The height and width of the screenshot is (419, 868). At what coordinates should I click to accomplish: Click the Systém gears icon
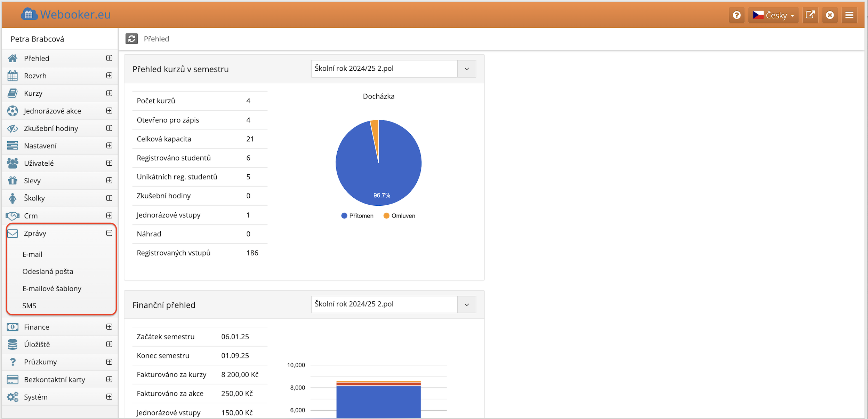(13, 397)
